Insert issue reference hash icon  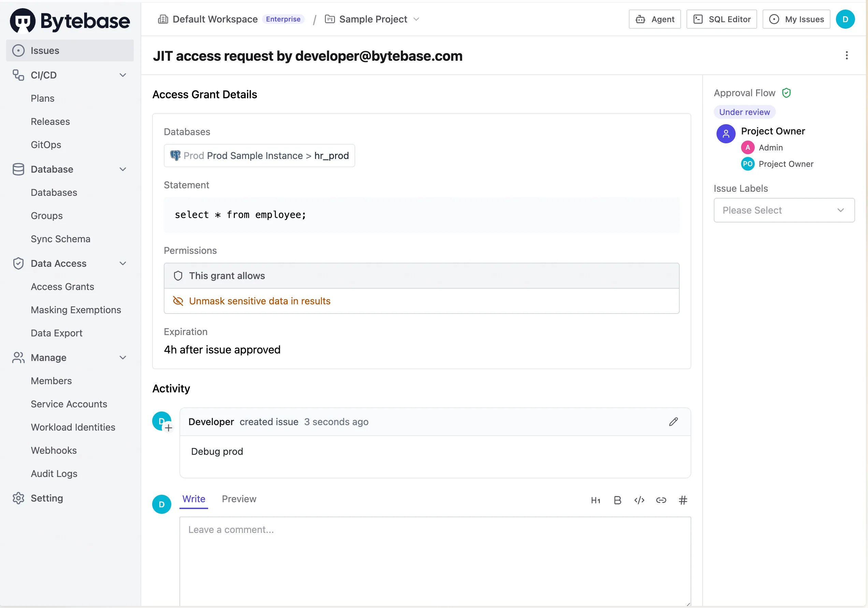click(x=683, y=500)
